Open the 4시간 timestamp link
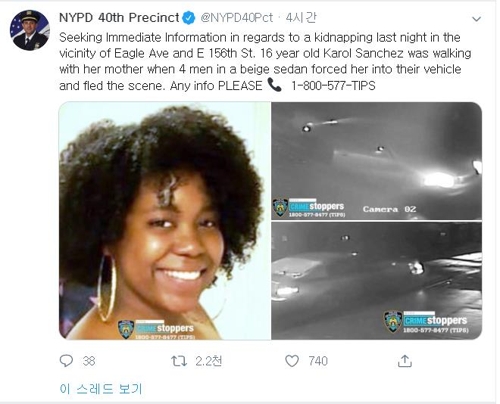500x404 pixels. [x=300, y=18]
